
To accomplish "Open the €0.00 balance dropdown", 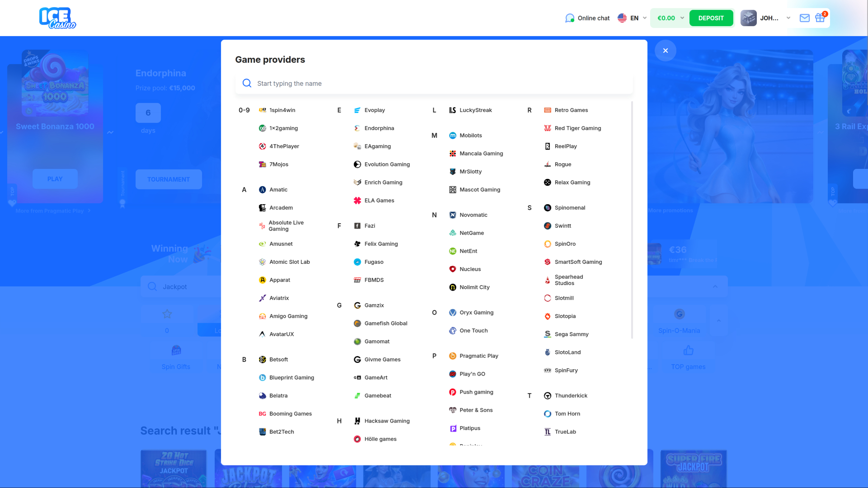I will pos(682,18).
